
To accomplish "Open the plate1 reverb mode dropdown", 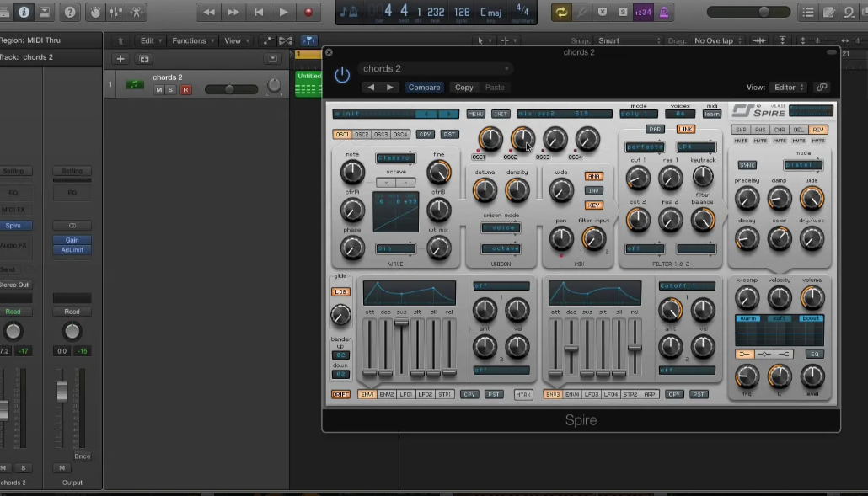I will point(803,165).
